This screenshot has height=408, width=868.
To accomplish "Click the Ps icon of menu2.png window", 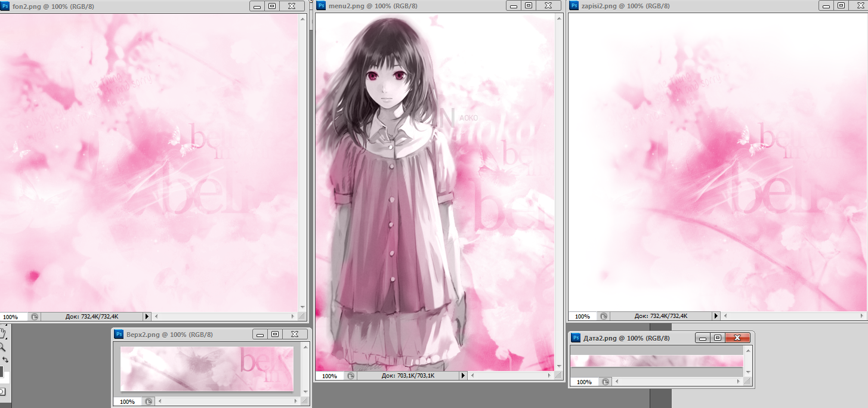I will 321,6.
